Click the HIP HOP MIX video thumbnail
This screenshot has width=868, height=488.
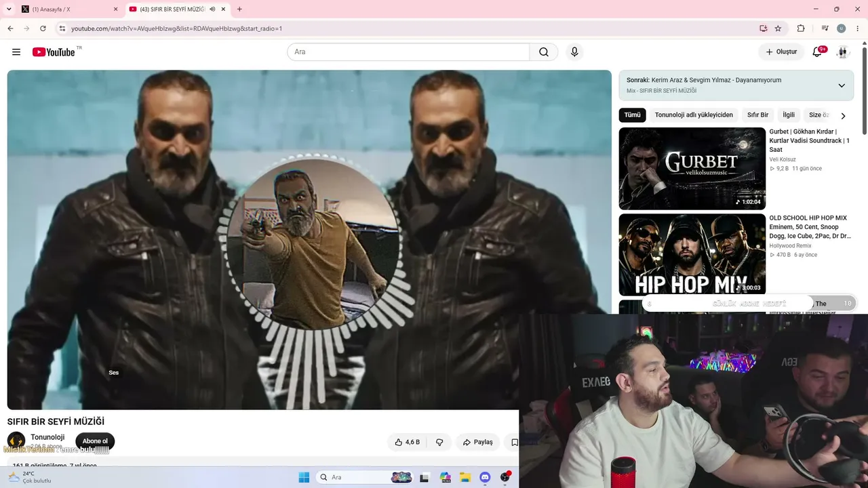click(x=692, y=255)
